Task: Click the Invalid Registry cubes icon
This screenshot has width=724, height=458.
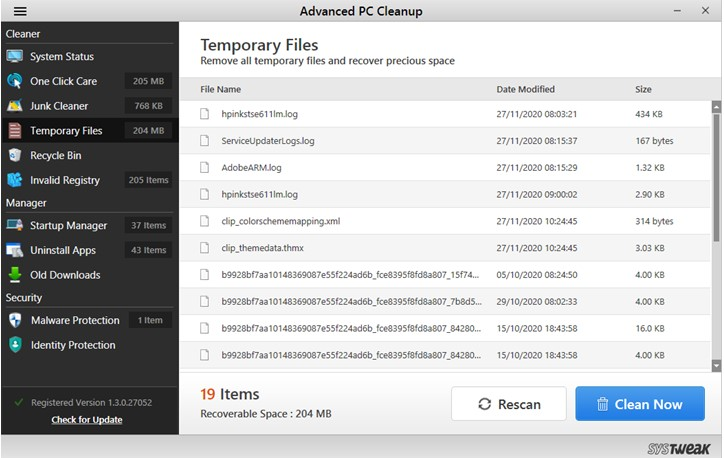Action: 15,180
